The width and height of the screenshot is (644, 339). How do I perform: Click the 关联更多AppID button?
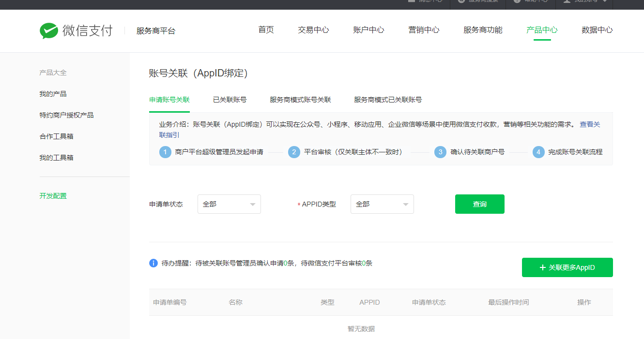click(567, 267)
